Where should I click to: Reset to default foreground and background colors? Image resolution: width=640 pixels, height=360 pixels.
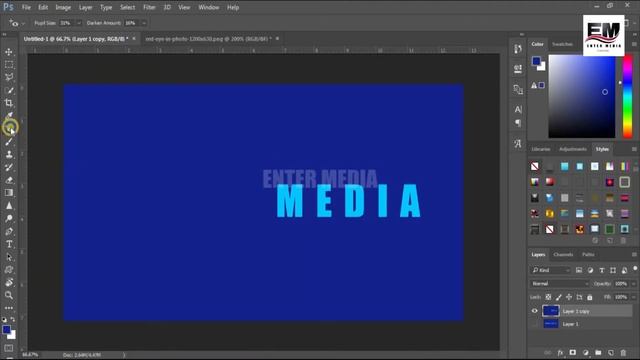4,319
